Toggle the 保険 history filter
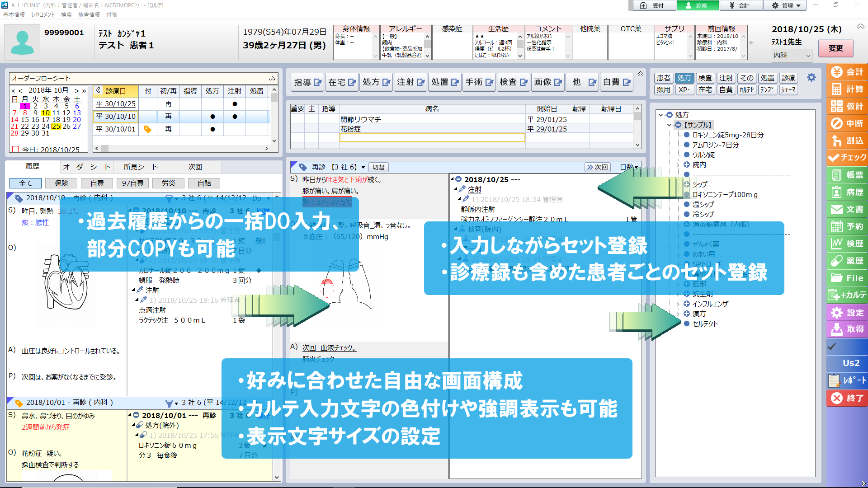 [61, 183]
